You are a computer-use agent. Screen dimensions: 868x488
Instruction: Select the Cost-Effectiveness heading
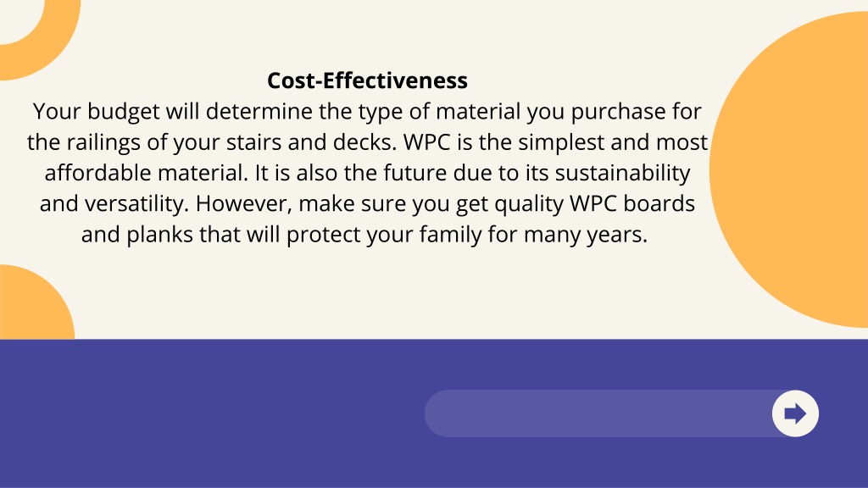click(368, 80)
